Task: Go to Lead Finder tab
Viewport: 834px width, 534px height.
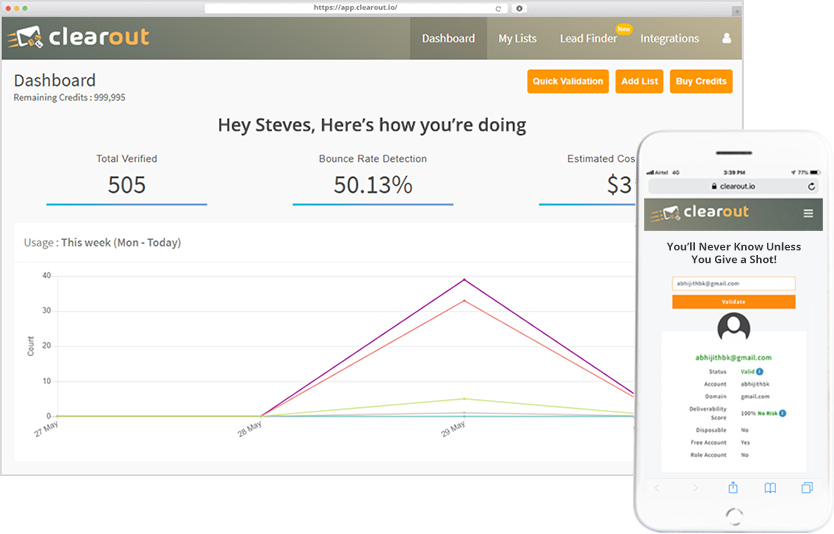Action: coord(588,39)
